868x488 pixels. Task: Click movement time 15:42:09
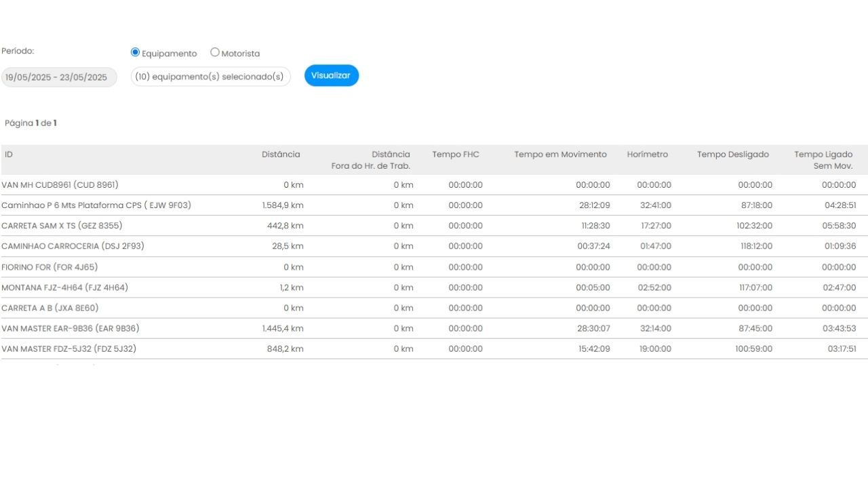595,348
